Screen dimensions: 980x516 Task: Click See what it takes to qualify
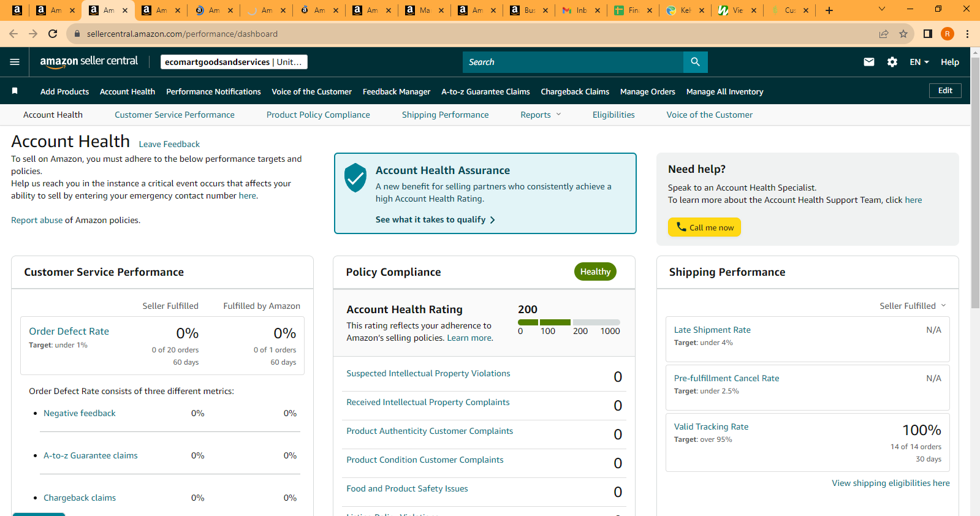point(435,219)
